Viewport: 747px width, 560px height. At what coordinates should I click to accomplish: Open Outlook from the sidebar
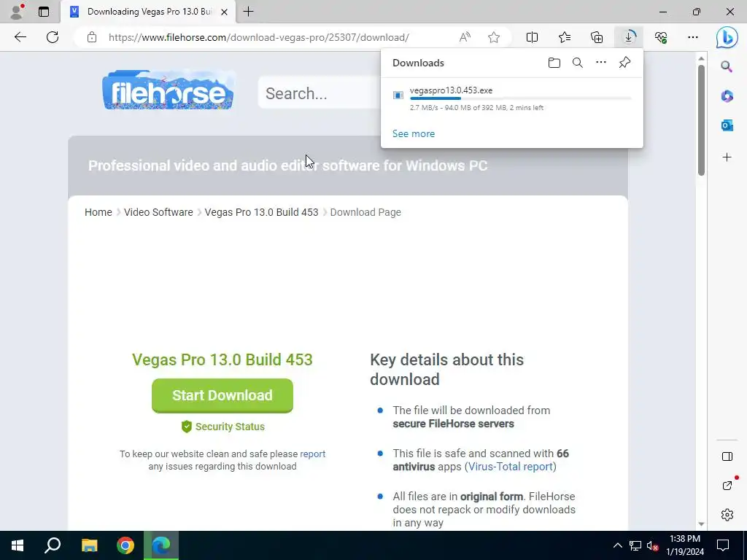(x=727, y=125)
